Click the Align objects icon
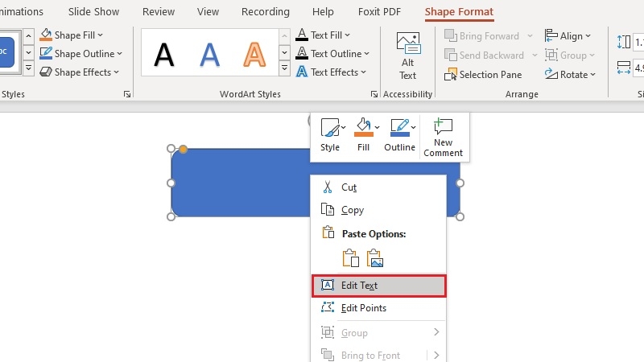 551,35
